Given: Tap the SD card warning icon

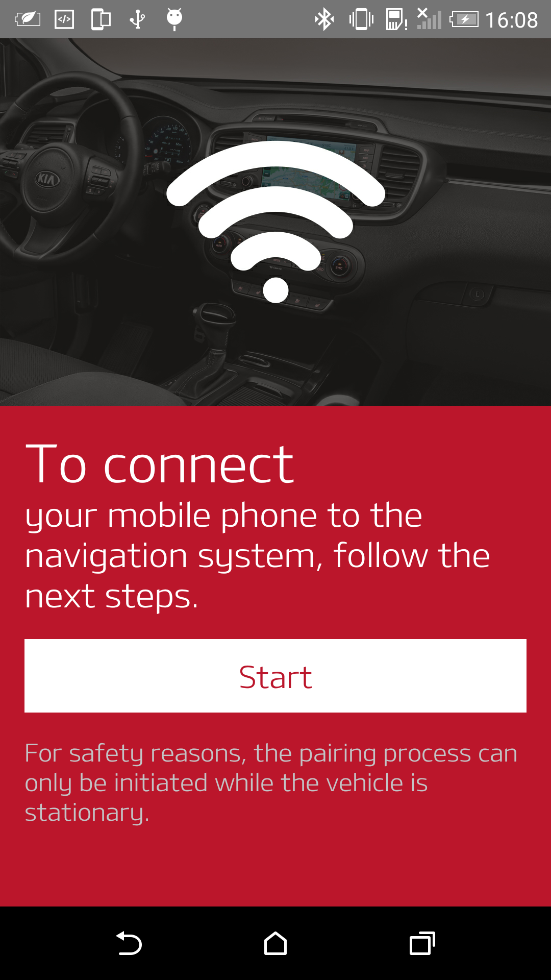Looking at the screenshot, I should tap(396, 19).
